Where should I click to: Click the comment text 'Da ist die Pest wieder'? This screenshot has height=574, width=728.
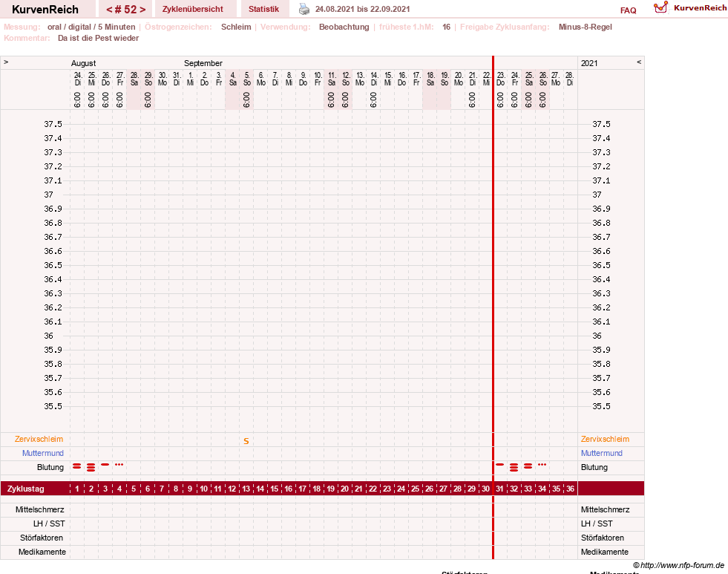[98, 38]
